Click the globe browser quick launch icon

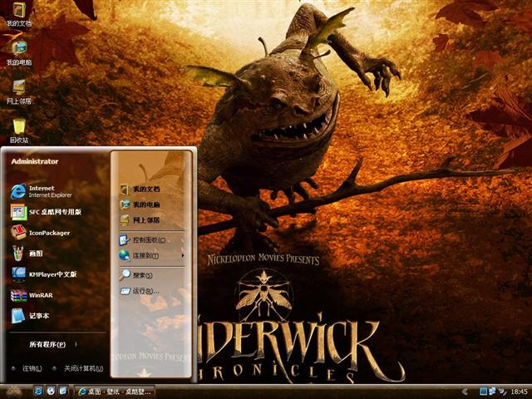[x=51, y=392]
